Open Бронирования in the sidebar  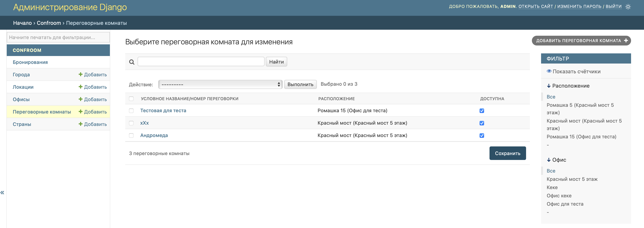30,62
